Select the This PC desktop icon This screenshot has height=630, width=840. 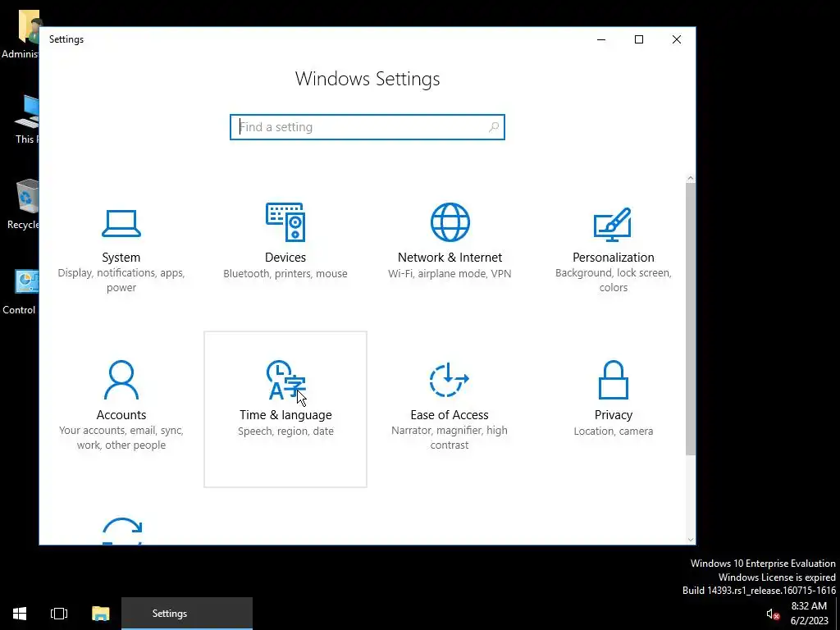27,119
